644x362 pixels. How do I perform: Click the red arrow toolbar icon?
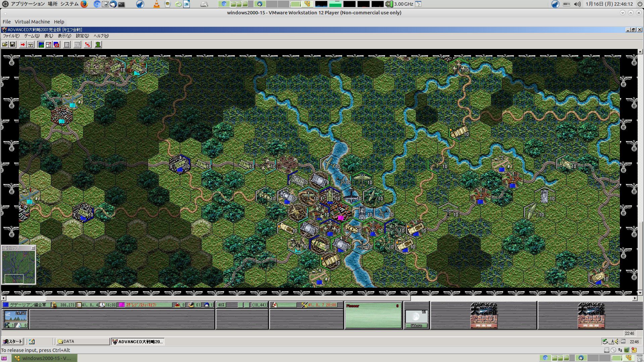22,45
